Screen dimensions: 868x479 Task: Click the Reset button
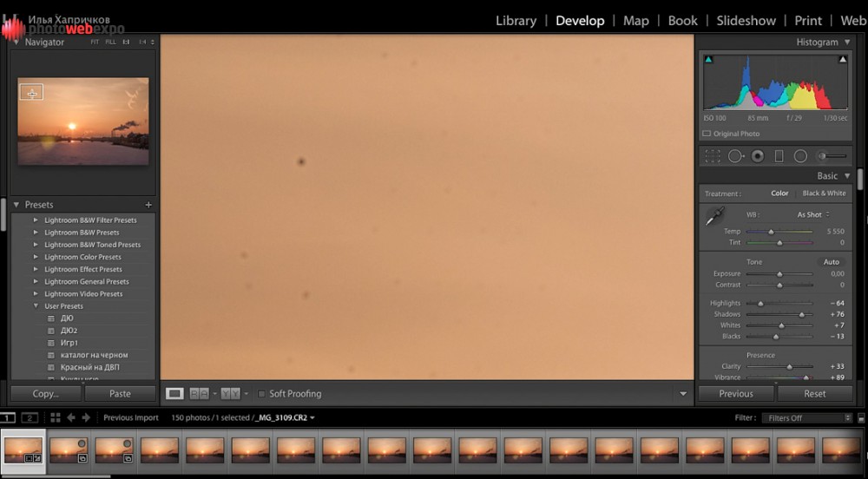click(815, 394)
